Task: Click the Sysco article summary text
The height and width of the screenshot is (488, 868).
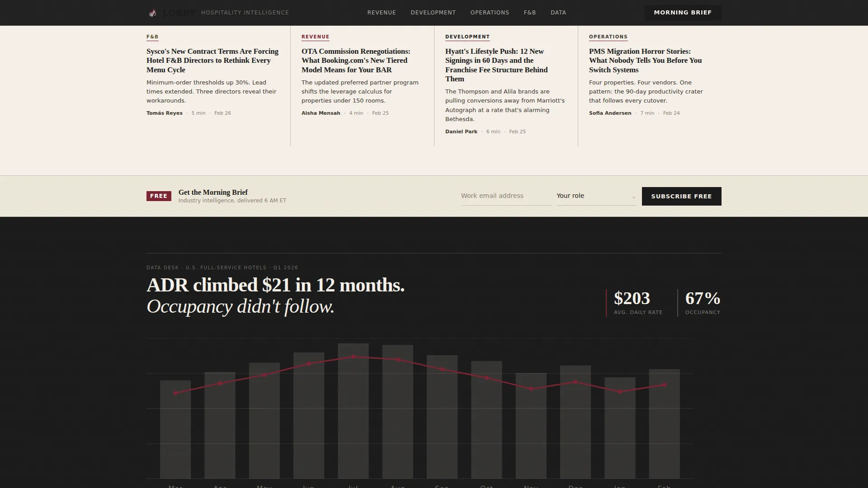Action: (x=212, y=92)
